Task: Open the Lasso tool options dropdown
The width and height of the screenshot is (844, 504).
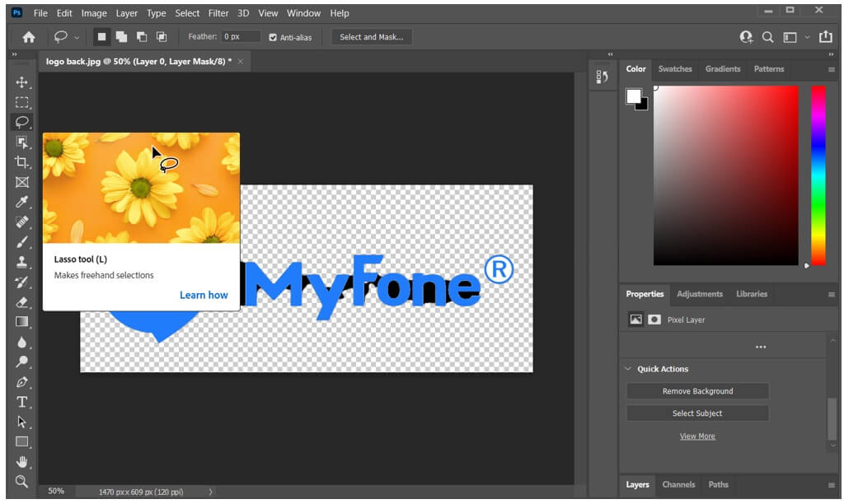Action: 78,36
